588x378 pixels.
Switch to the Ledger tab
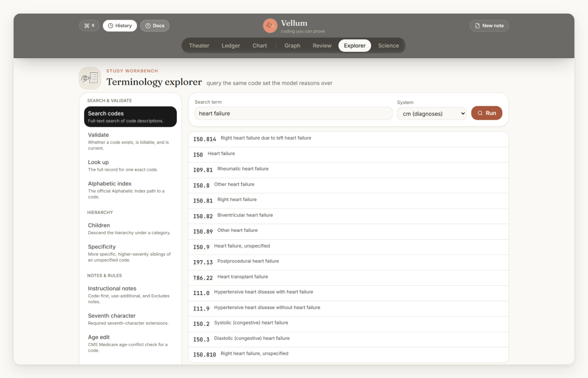[x=231, y=46]
